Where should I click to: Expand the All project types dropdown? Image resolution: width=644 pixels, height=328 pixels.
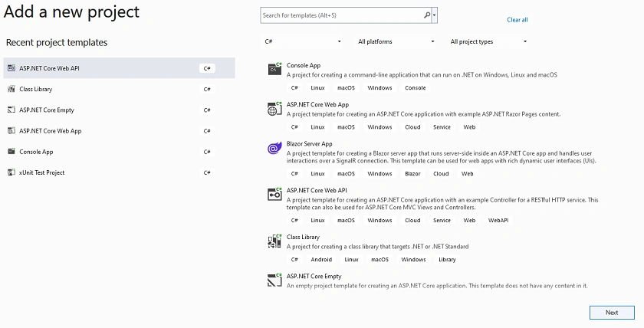[488, 41]
